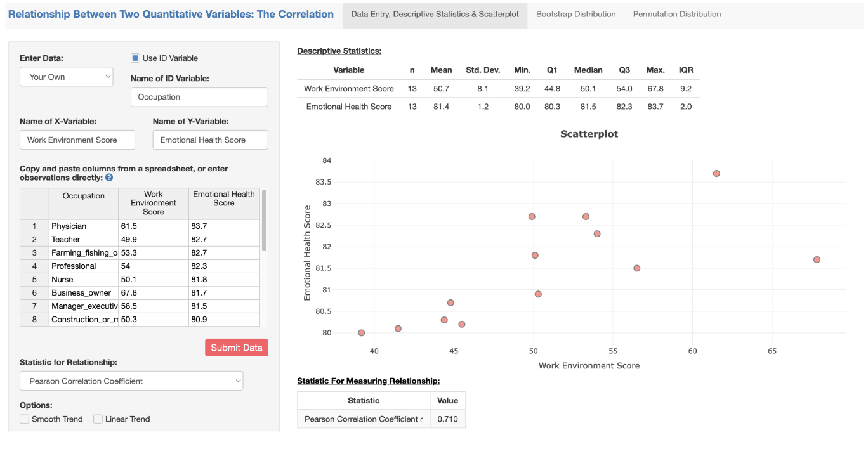The width and height of the screenshot is (868, 449).
Task: Enable the Smooth Trend option
Action: click(23, 419)
